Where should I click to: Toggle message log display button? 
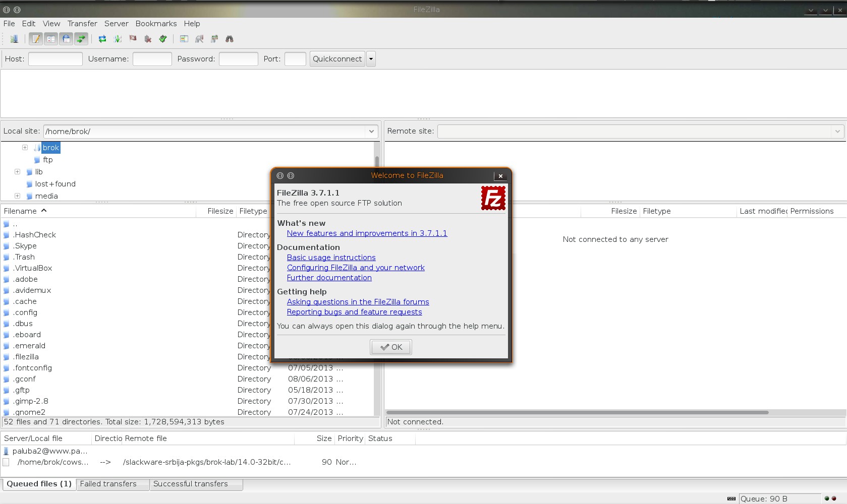pos(35,39)
